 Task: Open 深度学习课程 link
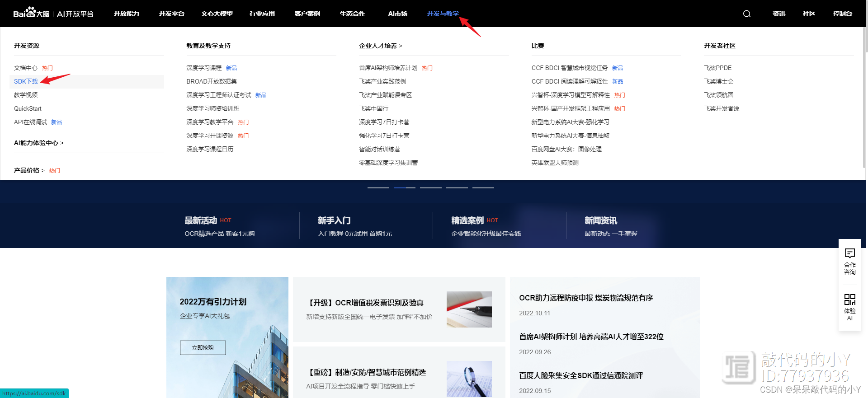point(204,68)
